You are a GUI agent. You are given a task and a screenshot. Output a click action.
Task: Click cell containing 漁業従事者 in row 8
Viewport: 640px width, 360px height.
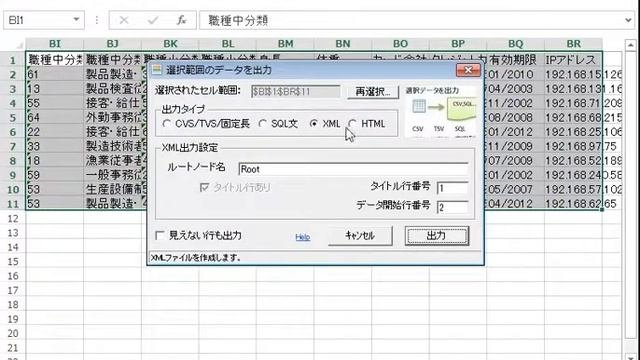pos(112,160)
